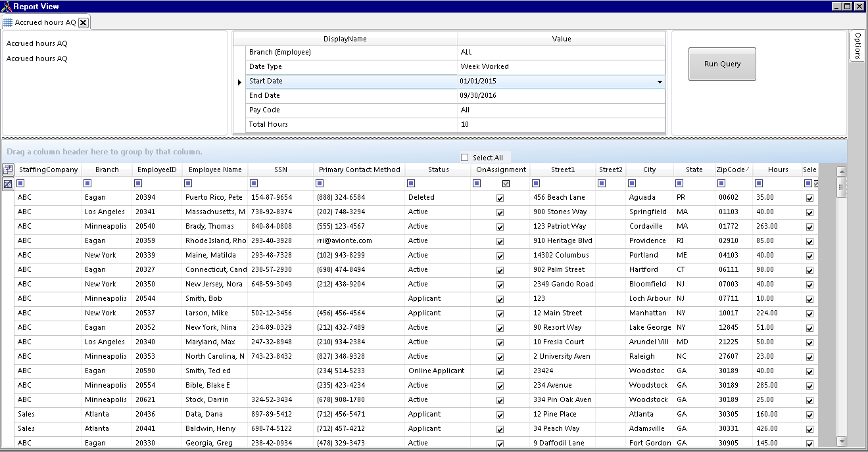Click the vertical scrollbar thumb
Viewport: 868px width, 452px height.
point(841,187)
